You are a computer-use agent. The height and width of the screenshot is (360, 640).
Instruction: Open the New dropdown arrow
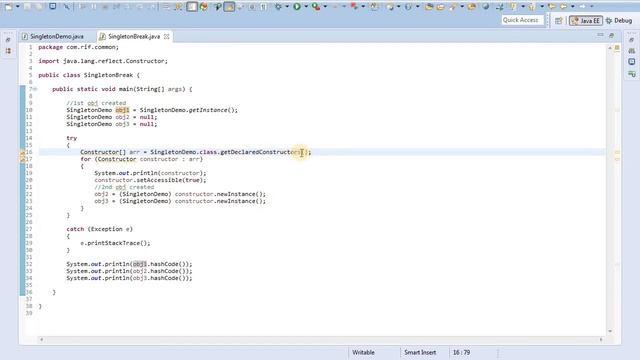coord(18,7)
